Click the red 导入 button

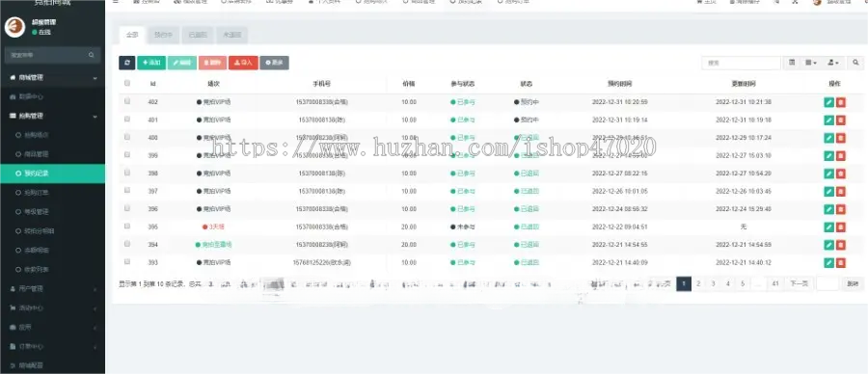click(x=243, y=63)
